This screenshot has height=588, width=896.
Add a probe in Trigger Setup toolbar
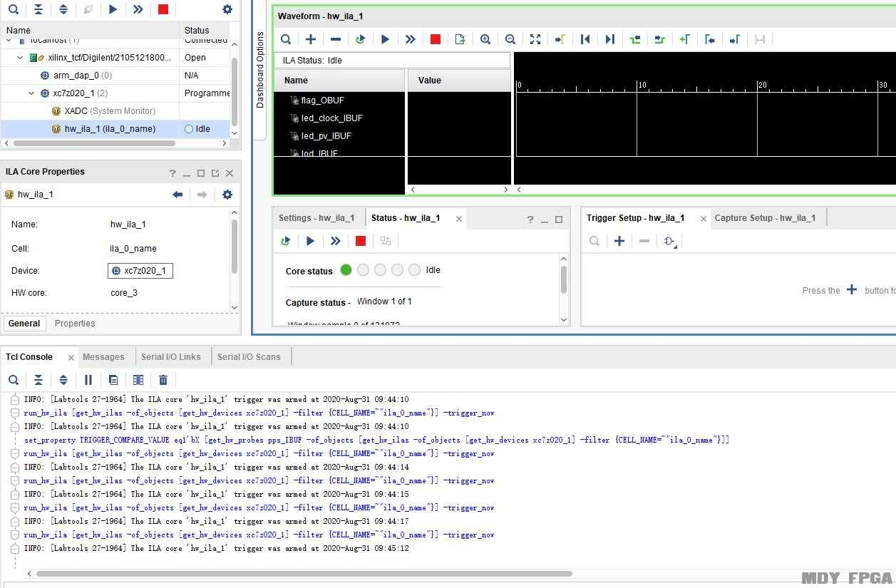[x=619, y=241]
